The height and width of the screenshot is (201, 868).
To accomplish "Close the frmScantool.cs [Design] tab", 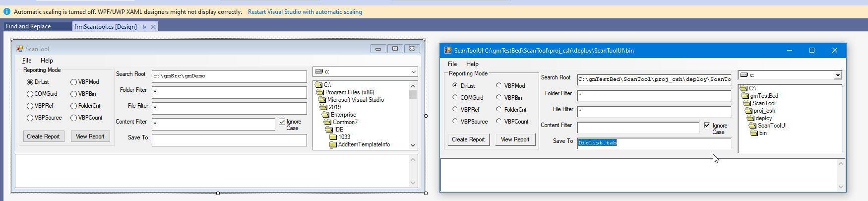I will (x=153, y=27).
